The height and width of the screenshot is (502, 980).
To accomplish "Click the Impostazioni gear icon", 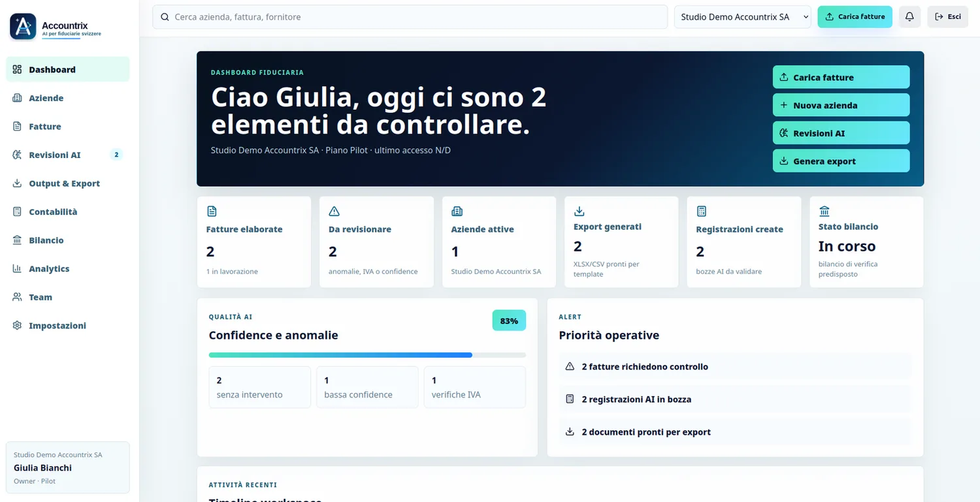I will tap(18, 325).
